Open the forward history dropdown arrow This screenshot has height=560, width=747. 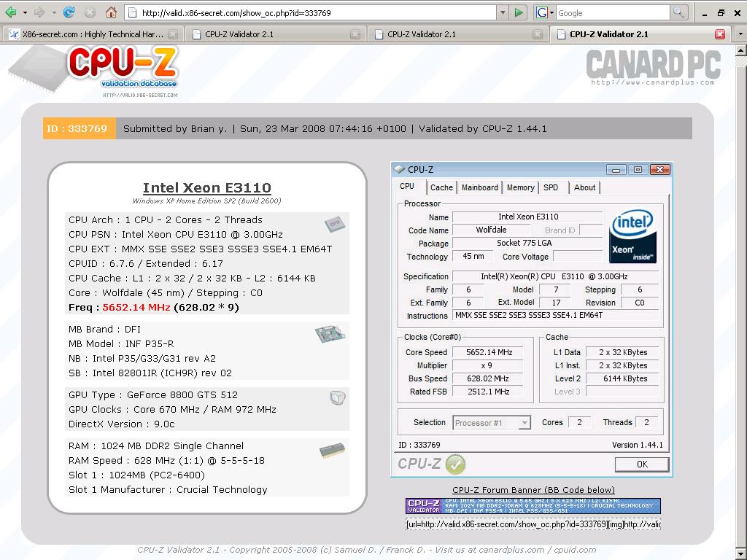coord(53,13)
